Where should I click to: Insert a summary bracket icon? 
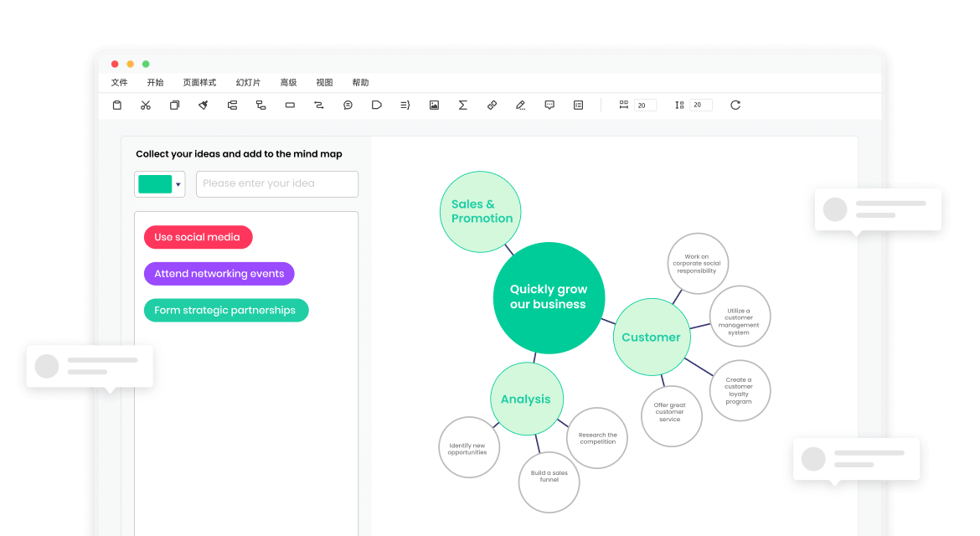[x=405, y=105]
